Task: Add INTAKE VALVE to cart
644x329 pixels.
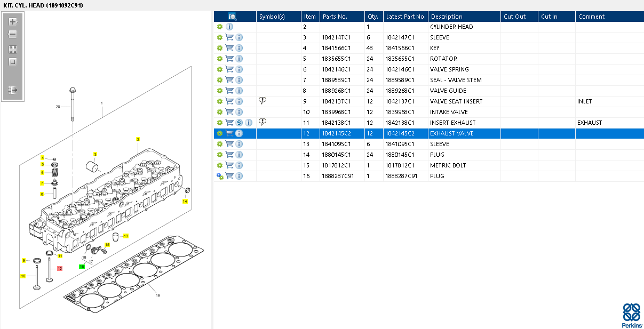Action: pyautogui.click(x=229, y=112)
